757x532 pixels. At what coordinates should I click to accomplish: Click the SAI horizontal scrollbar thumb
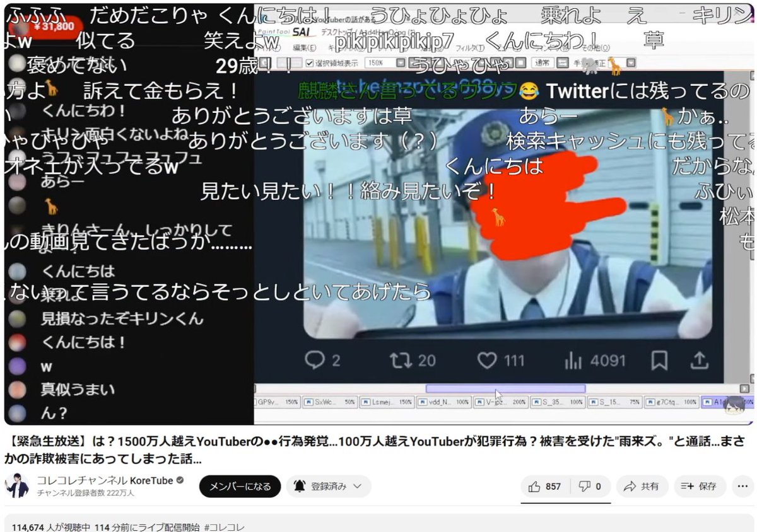click(505, 389)
